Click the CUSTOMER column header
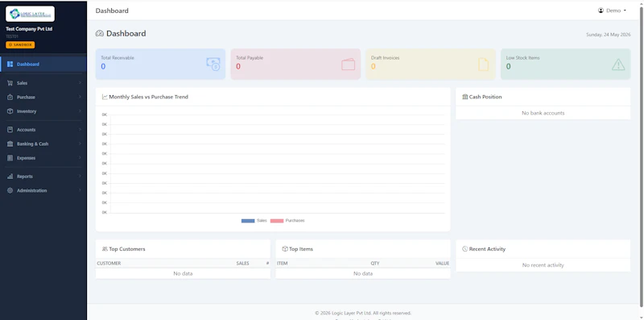 tap(109, 264)
